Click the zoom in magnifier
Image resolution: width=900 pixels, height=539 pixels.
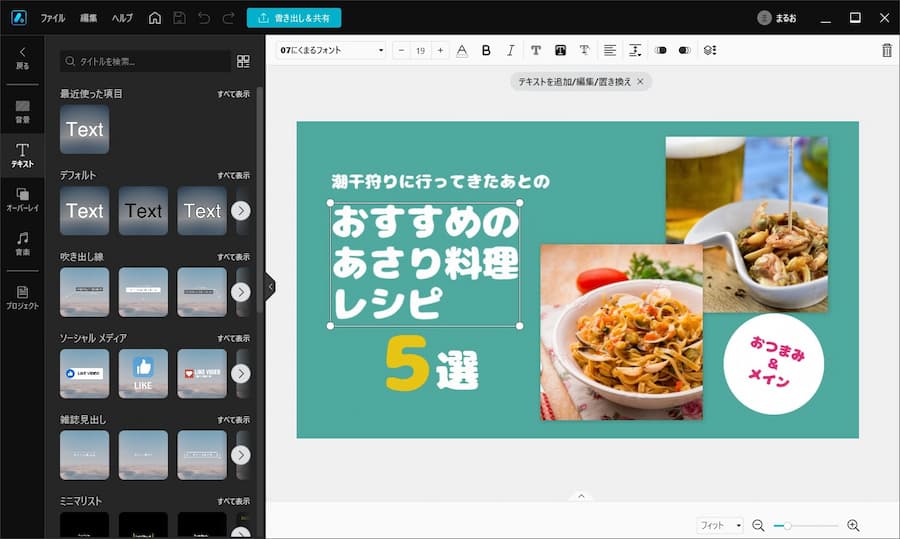click(x=854, y=525)
